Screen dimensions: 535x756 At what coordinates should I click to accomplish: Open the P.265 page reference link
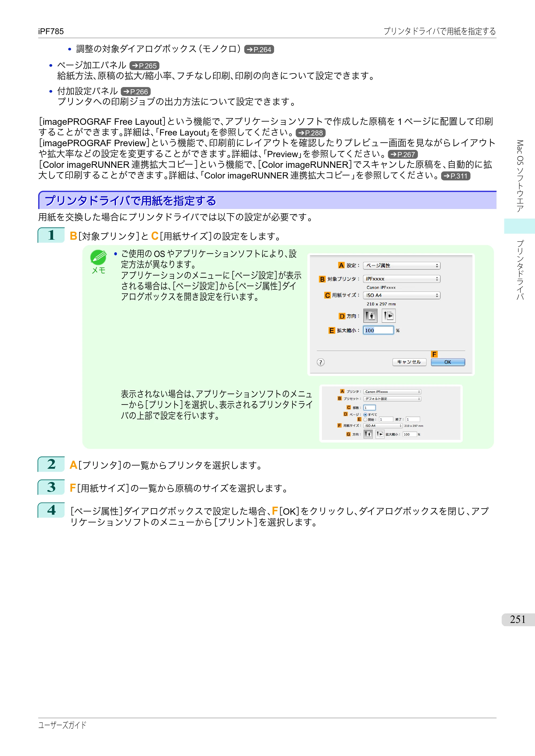coord(144,65)
